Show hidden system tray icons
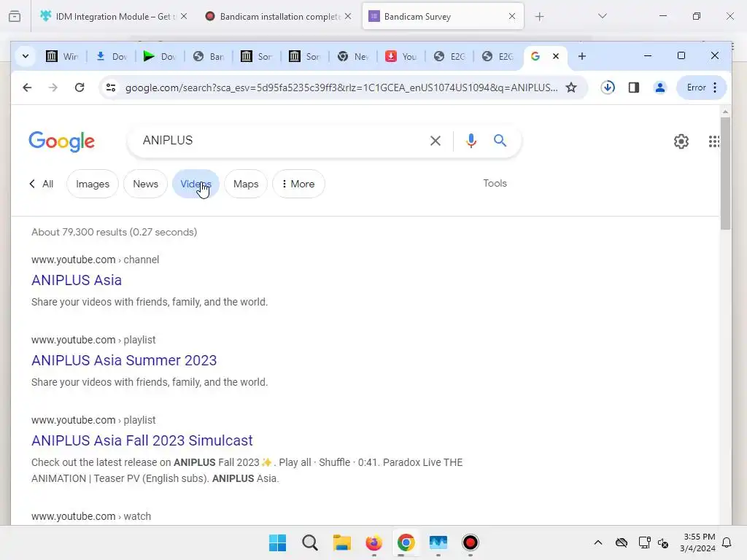This screenshot has width=747, height=560. click(598, 542)
